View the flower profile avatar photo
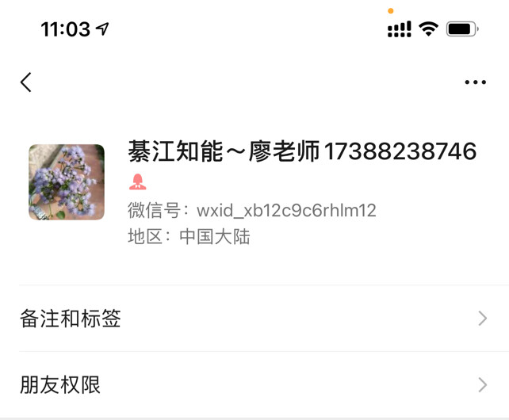The width and height of the screenshot is (509, 420). pyautogui.click(x=67, y=182)
